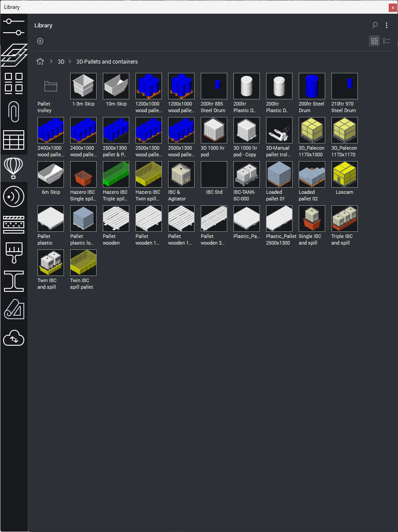
Task: Choose the Loscam yellow container thumbnail
Action: pyautogui.click(x=345, y=174)
